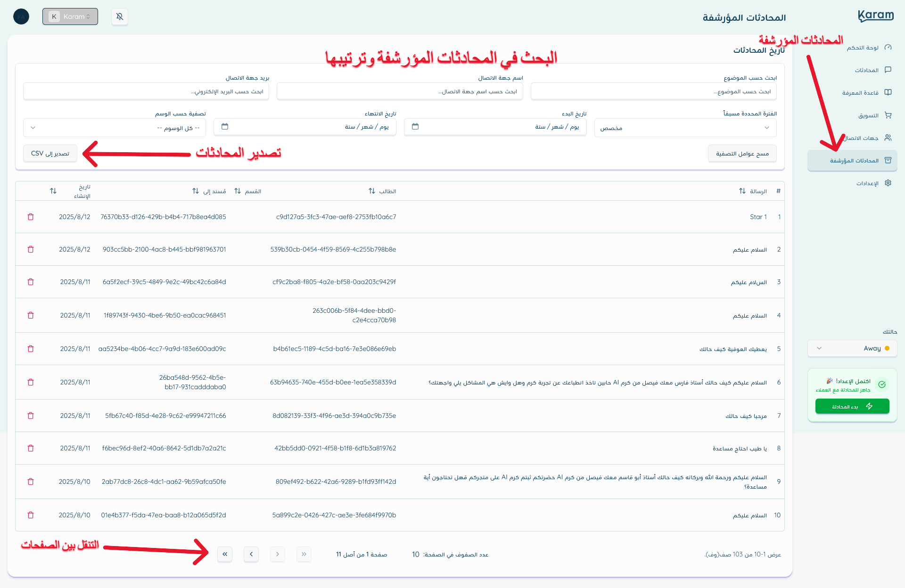Viewport: 905px width, 588px height.
Task: Open قاعدة المعرفة via the book icon
Action: pyautogui.click(x=889, y=92)
